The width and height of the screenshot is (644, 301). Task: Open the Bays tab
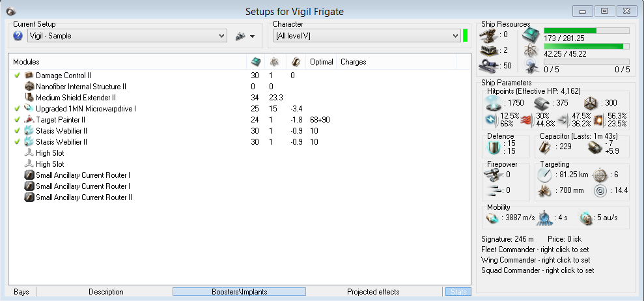pyautogui.click(x=21, y=292)
